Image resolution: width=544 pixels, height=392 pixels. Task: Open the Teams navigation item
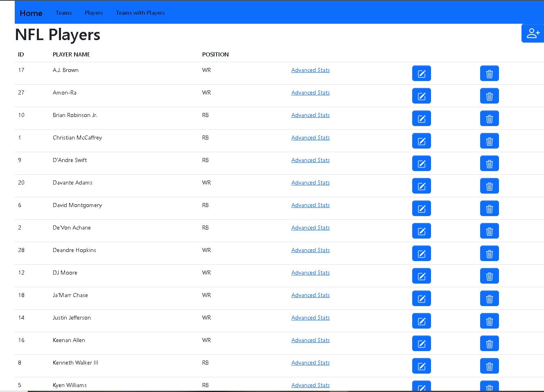[63, 13]
